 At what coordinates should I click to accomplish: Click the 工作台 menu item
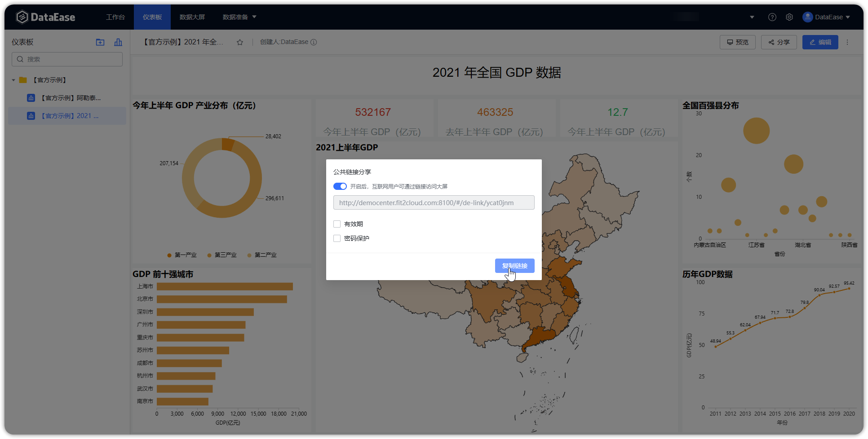[115, 17]
